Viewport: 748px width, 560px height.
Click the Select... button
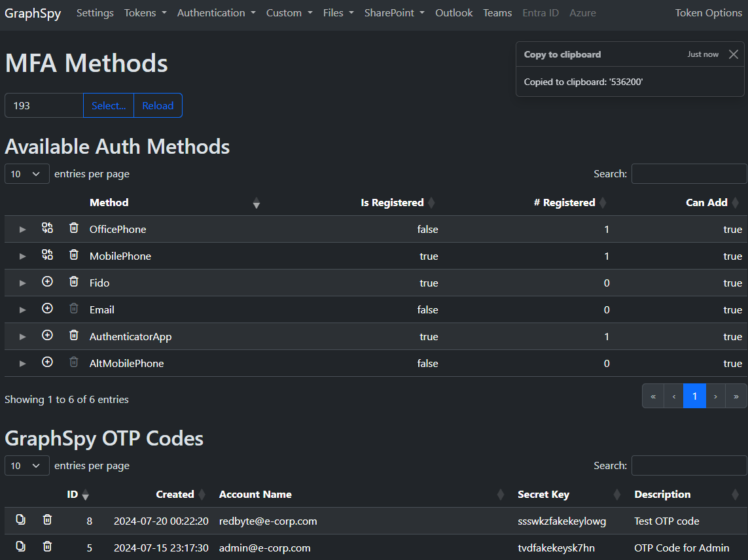coord(109,105)
